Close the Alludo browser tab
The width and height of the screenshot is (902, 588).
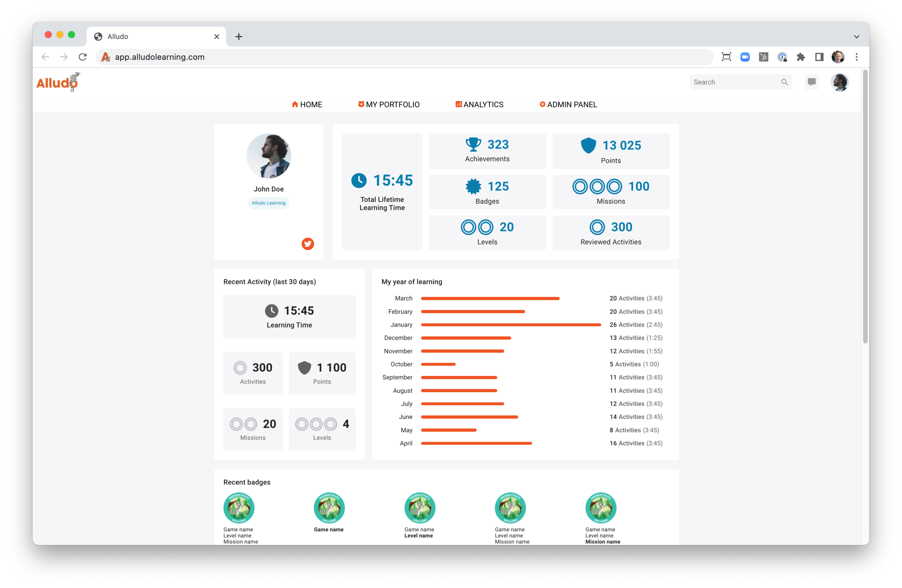[x=216, y=37]
